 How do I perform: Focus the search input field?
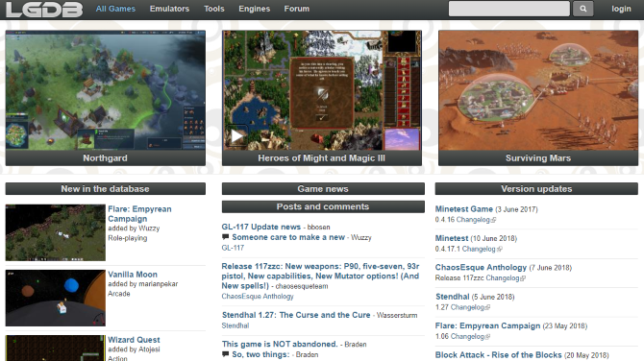[x=508, y=9]
